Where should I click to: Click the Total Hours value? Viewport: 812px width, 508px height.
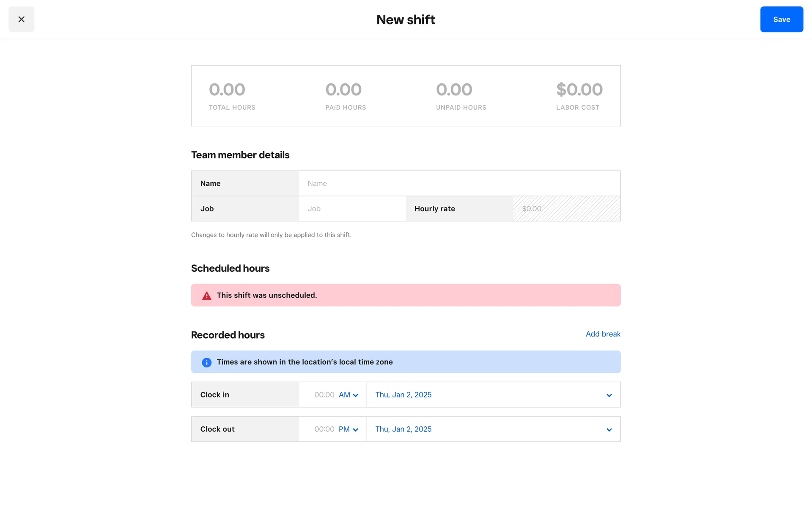[x=227, y=90]
